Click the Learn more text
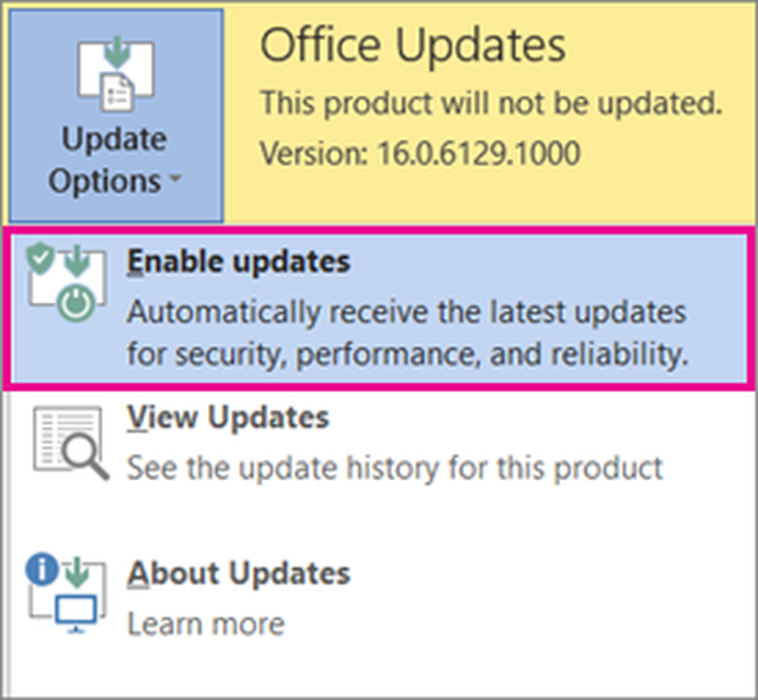This screenshot has height=700, width=758. (205, 624)
